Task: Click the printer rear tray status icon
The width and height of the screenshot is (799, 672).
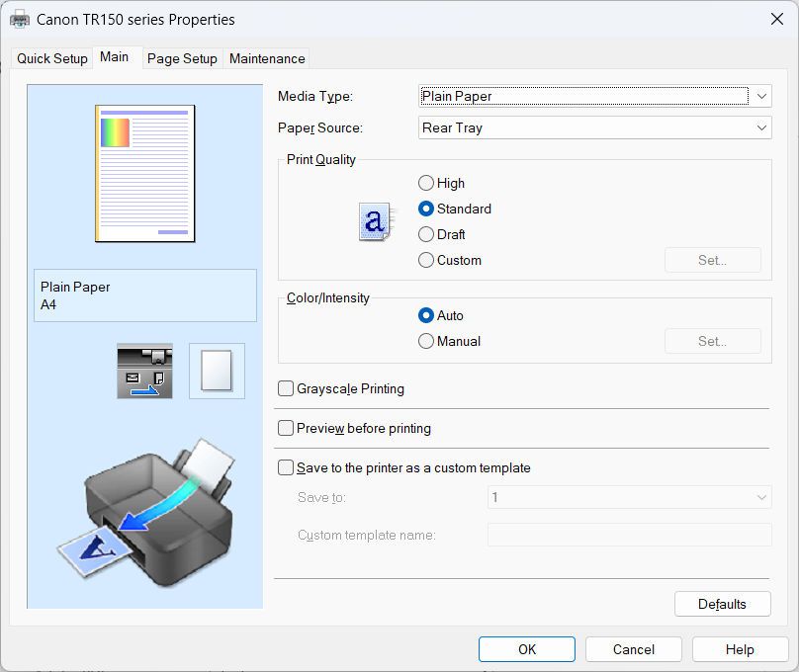Action: pos(144,372)
